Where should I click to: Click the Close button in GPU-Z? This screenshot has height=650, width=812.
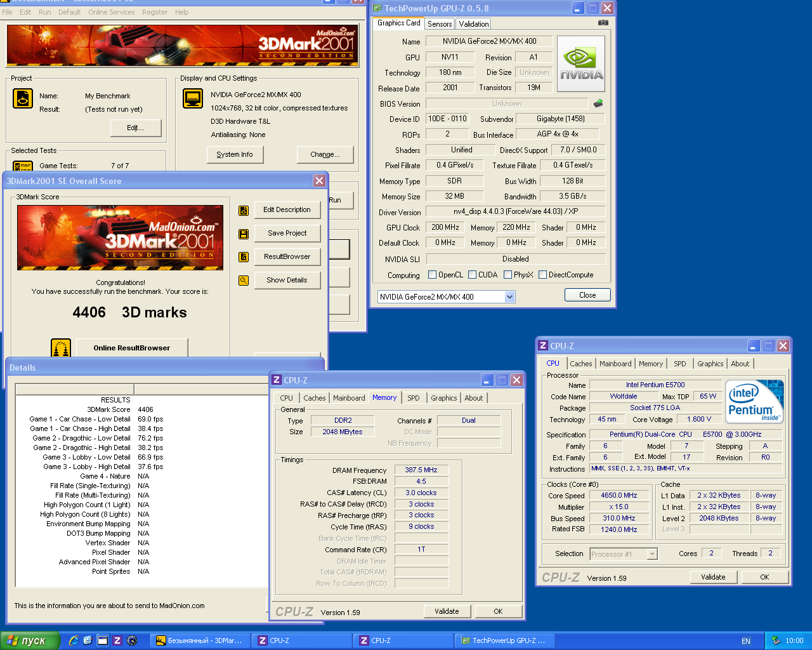(x=587, y=295)
